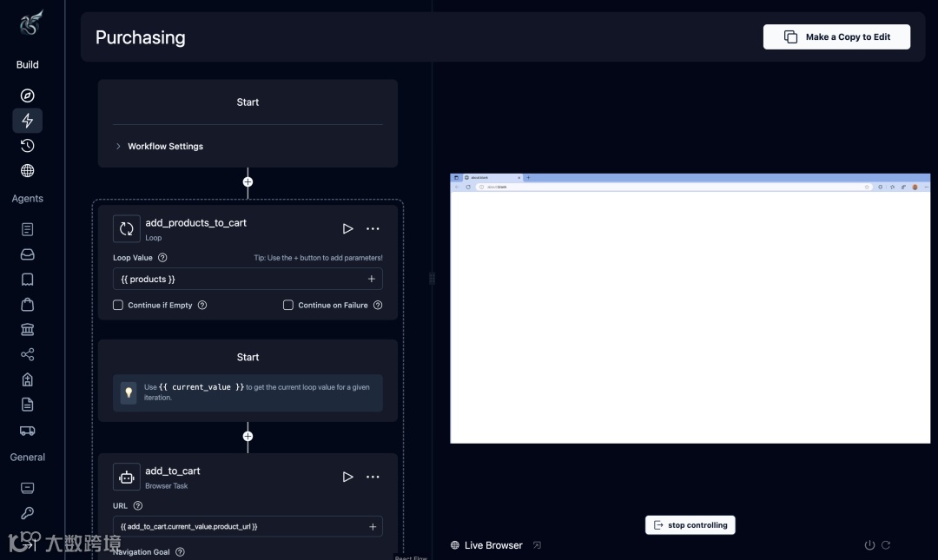Open the shopping bag agent icon

point(27,305)
